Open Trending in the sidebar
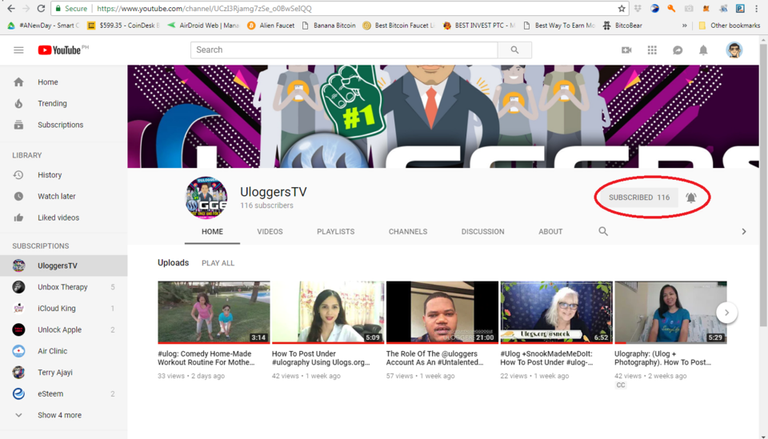Image resolution: width=768 pixels, height=439 pixels. [64, 103]
